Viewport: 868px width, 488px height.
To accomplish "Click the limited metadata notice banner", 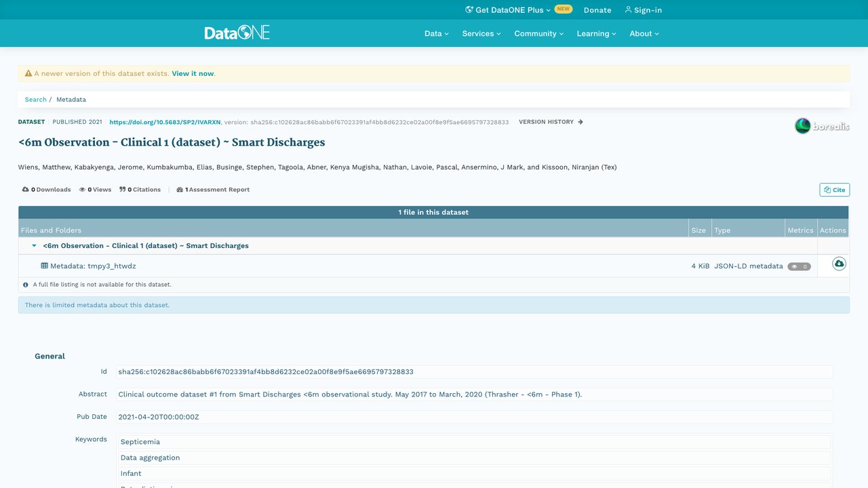I will click(x=434, y=305).
